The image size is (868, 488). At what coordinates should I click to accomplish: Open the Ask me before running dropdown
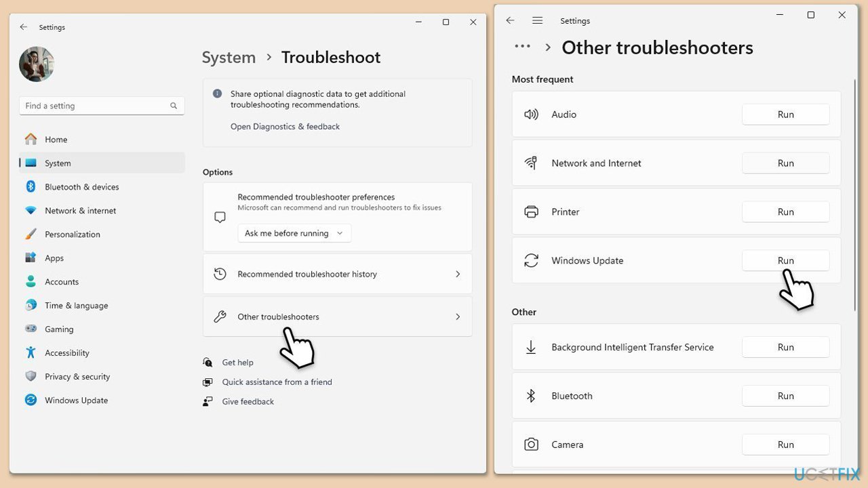point(294,233)
